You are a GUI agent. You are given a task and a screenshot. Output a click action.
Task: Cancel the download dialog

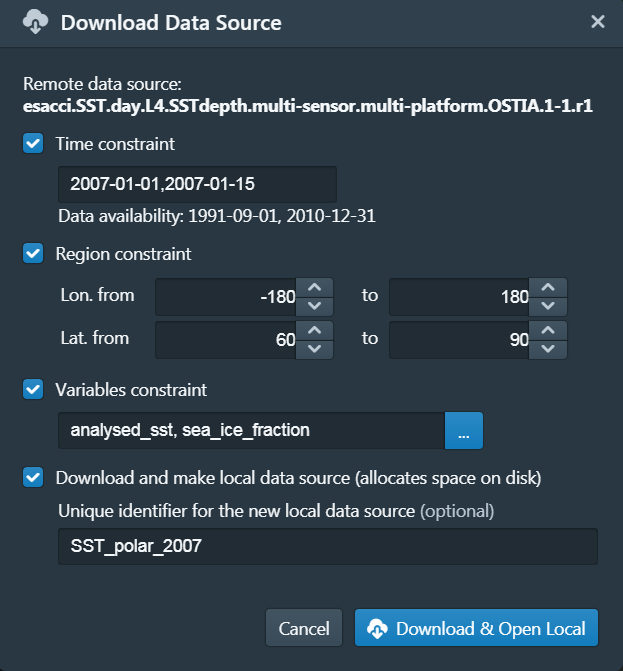coord(304,628)
